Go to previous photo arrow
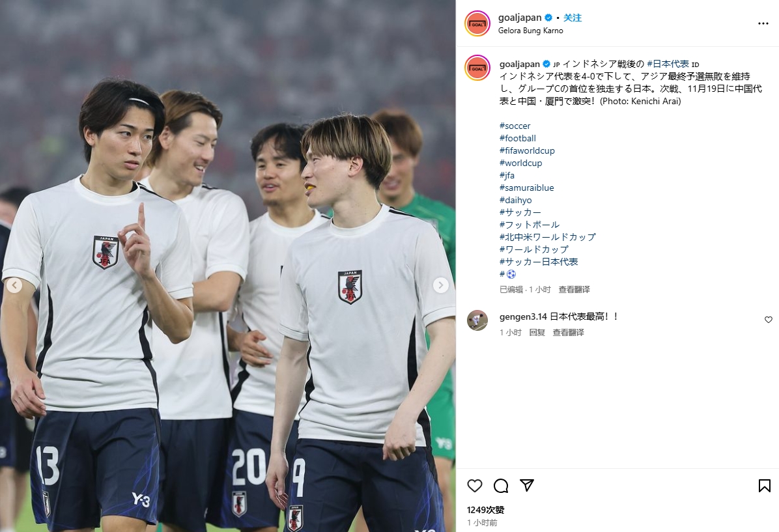Viewport: 779px width, 532px height. (x=14, y=285)
